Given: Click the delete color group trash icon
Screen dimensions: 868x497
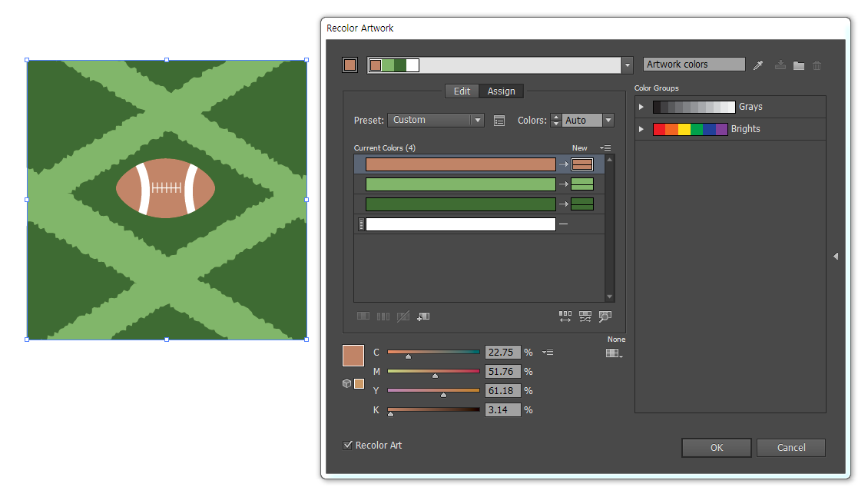Looking at the screenshot, I should pos(817,65).
